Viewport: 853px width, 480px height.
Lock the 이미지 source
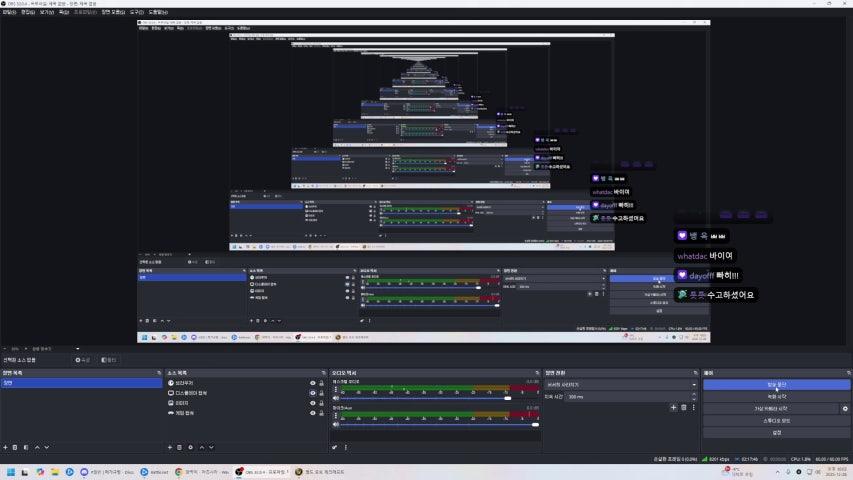(x=322, y=403)
